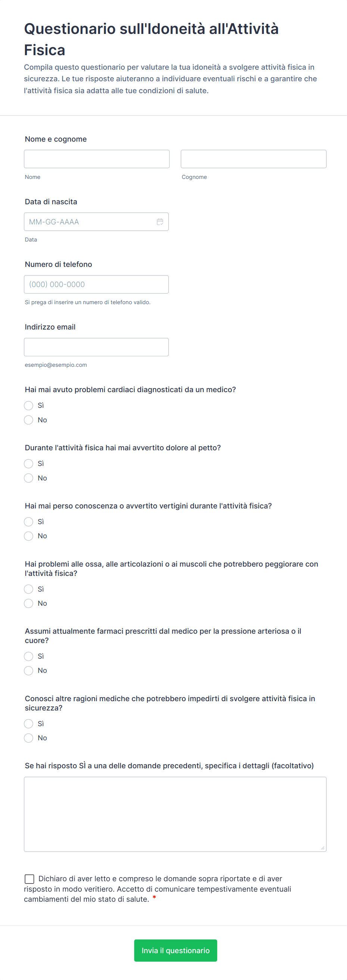Select No for diagnosed heart problems
The width and height of the screenshot is (347, 980).
(x=29, y=420)
